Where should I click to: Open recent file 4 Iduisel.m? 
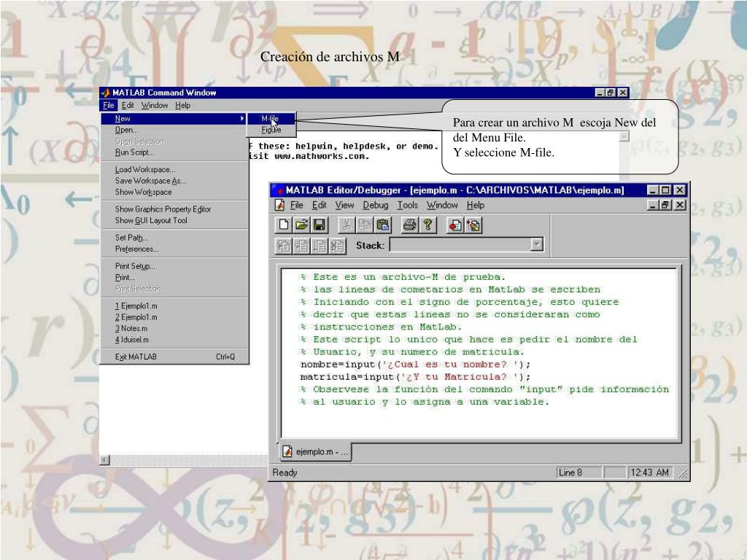[174, 340]
